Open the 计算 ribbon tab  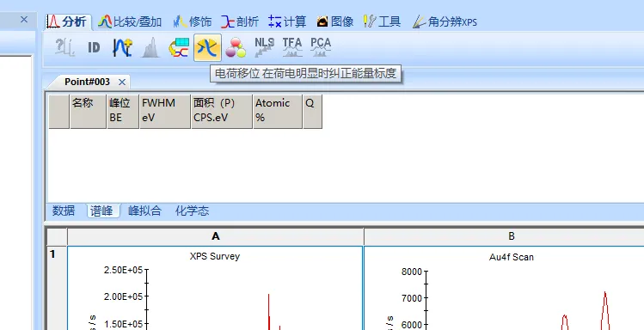click(287, 21)
